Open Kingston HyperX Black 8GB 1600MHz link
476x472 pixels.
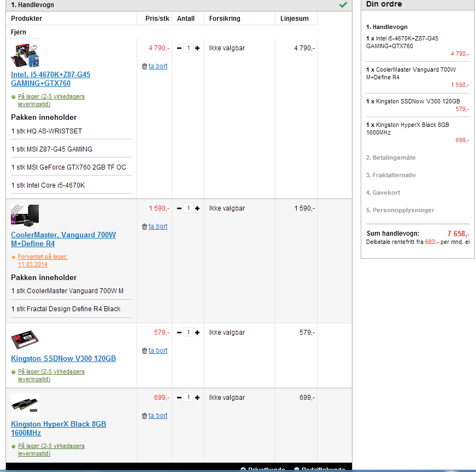coord(58,429)
